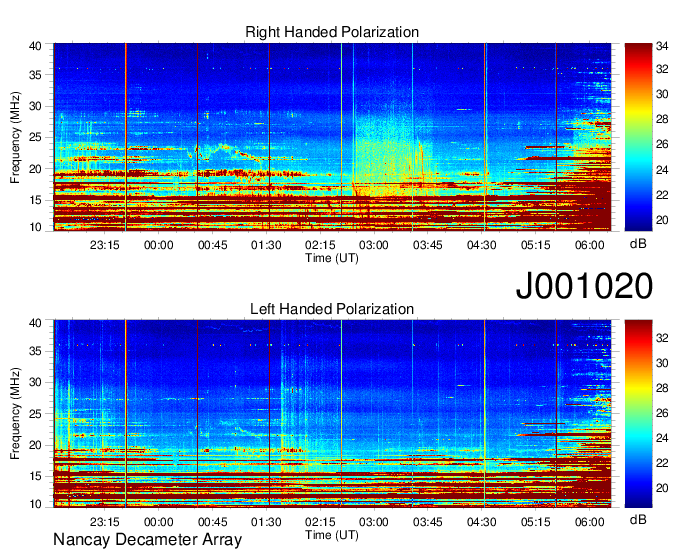680x552 pixels.
Task: Click the 28 dB value on top colorbar
Action: pos(662,119)
